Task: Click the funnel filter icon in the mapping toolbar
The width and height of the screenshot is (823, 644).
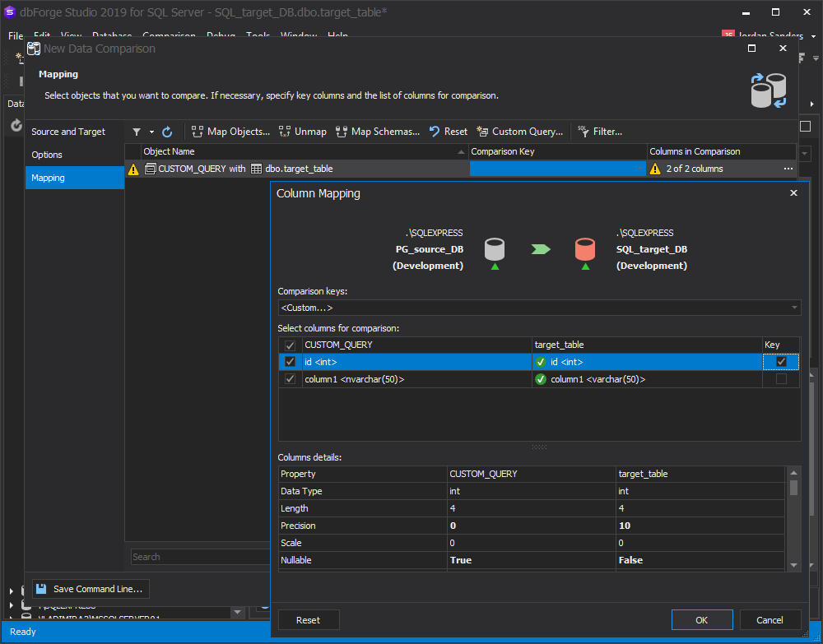Action: click(x=137, y=132)
